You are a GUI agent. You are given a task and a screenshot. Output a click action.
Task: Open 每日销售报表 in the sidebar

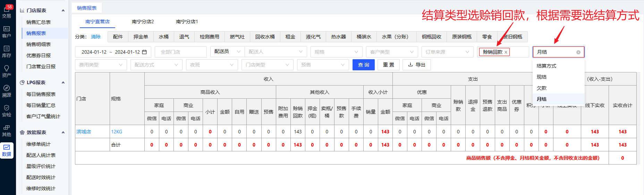click(41, 94)
